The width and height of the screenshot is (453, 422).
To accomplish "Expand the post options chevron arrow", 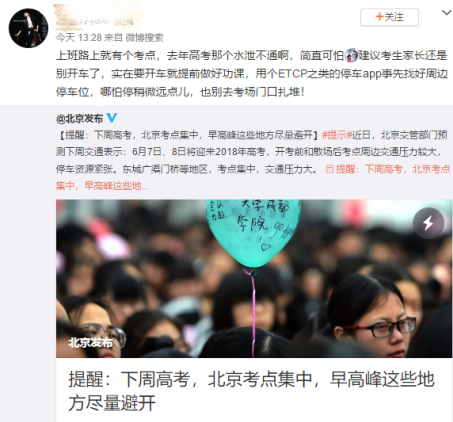I will click(446, 13).
